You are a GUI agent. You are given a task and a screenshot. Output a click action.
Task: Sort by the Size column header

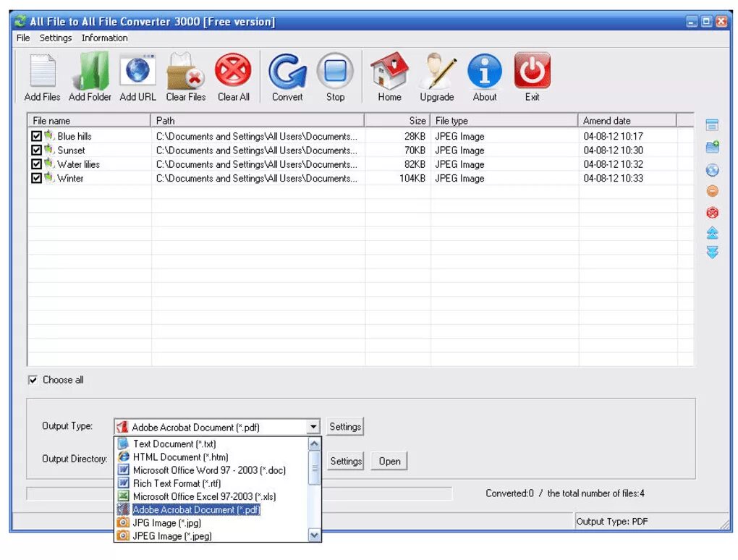(397, 121)
